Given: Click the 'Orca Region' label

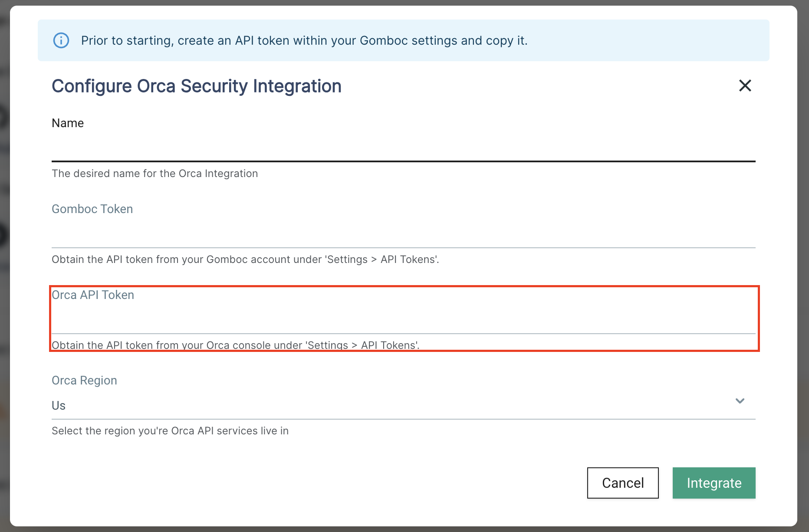Looking at the screenshot, I should pyautogui.click(x=84, y=381).
